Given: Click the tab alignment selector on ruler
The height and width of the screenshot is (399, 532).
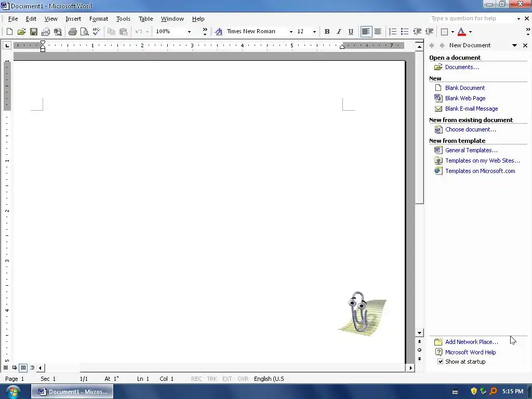Looking at the screenshot, I should [7, 45].
